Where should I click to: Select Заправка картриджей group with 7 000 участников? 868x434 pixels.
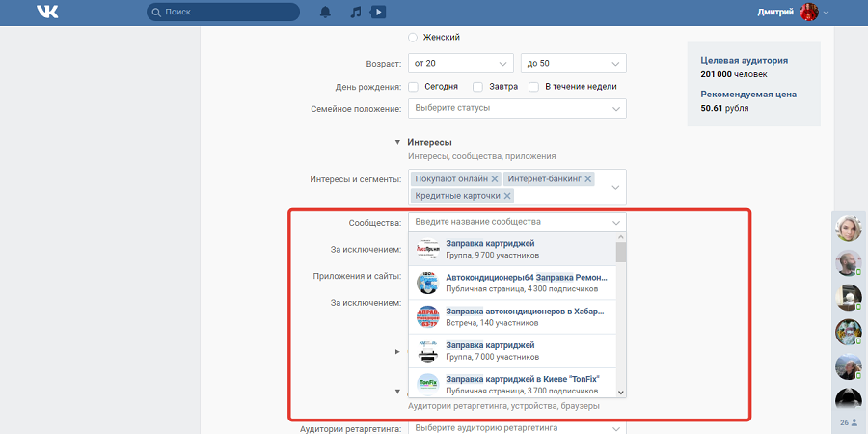pos(513,351)
